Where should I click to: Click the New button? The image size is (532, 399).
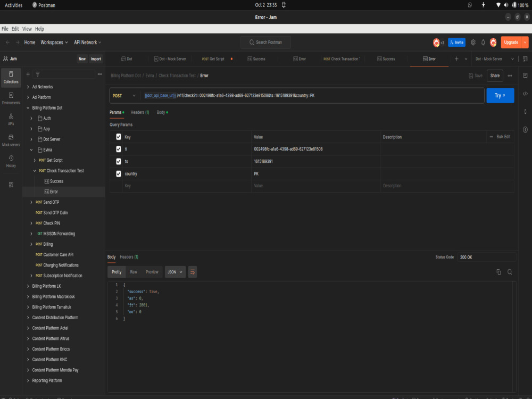[82, 59]
